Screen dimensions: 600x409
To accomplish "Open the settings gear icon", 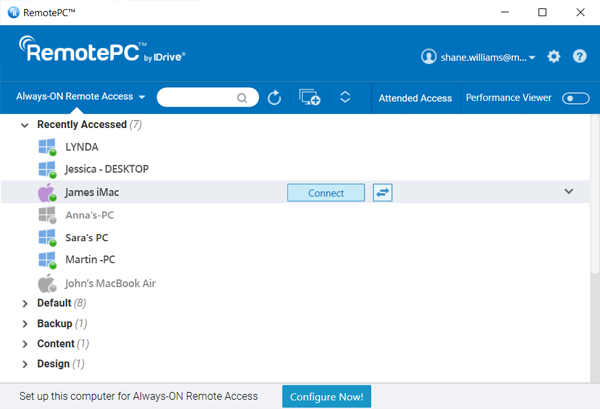I will point(554,57).
